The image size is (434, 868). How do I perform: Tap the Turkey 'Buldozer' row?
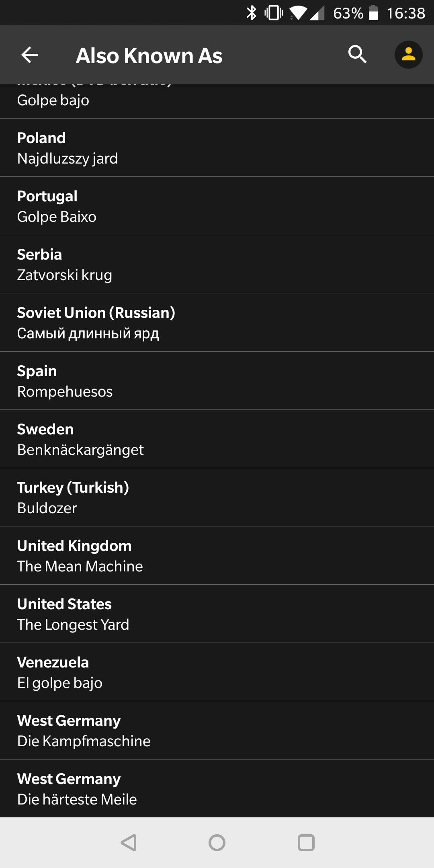(217, 497)
